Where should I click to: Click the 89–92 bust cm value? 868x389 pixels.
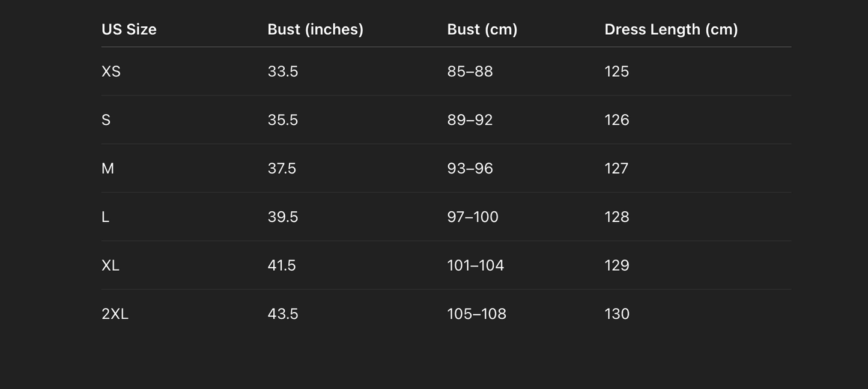point(470,120)
